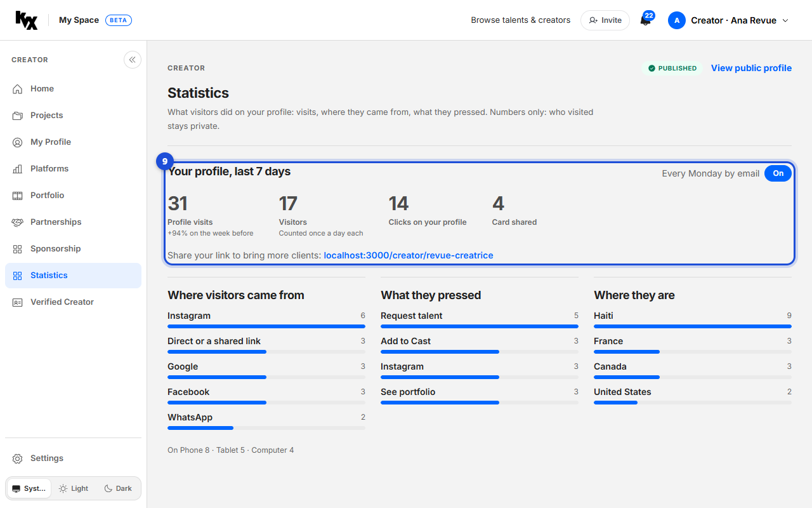Click the Settings gear icon
Screen dimensions: 812x508
coord(18,458)
